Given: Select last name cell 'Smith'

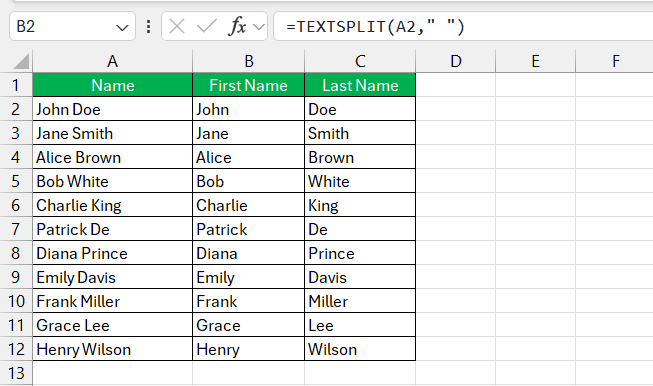Looking at the screenshot, I should point(360,133).
